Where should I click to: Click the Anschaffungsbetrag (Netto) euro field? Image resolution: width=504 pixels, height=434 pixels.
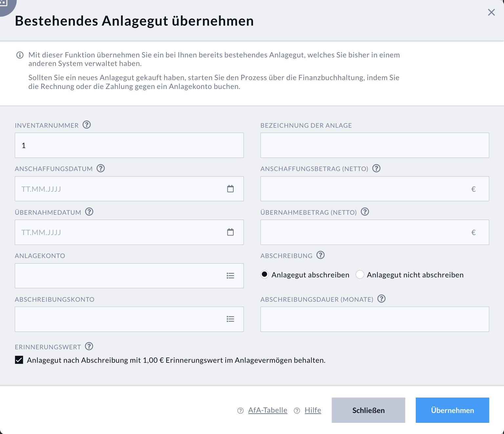374,189
